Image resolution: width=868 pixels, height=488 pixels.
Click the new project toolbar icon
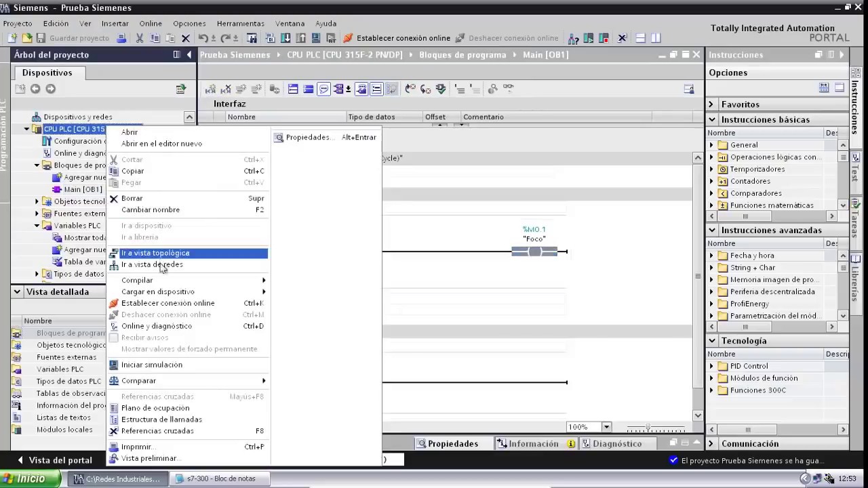tap(13, 39)
